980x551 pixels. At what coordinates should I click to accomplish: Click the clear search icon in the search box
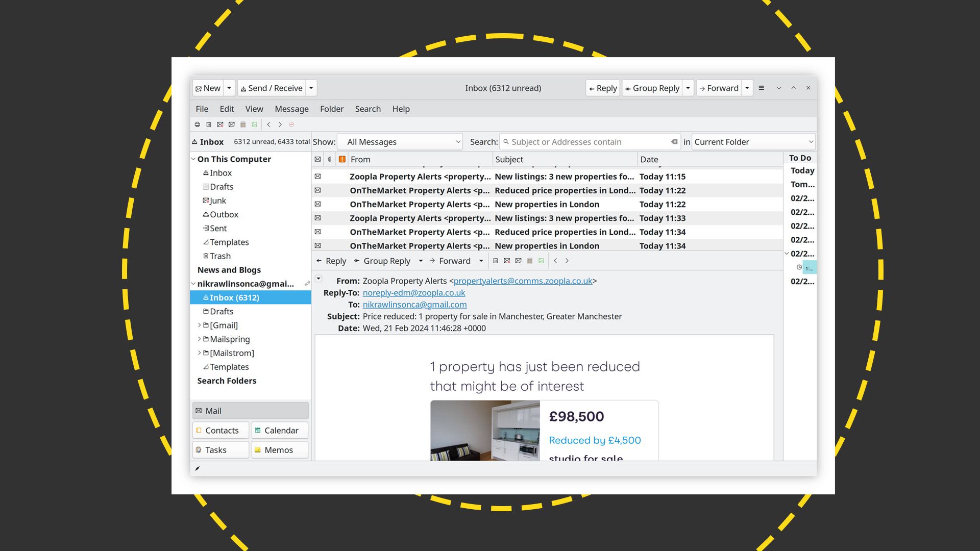(x=674, y=142)
